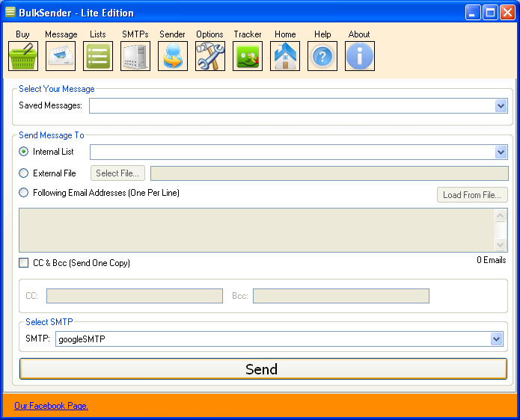Image resolution: width=520 pixels, height=420 pixels.
Task: Visit Our Facebook Page link
Action: (51, 406)
